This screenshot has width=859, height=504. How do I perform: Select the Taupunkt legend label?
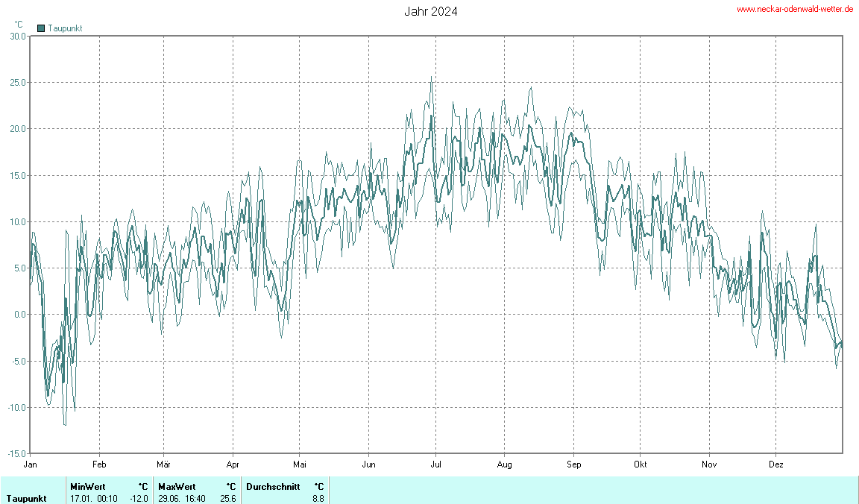coord(65,28)
